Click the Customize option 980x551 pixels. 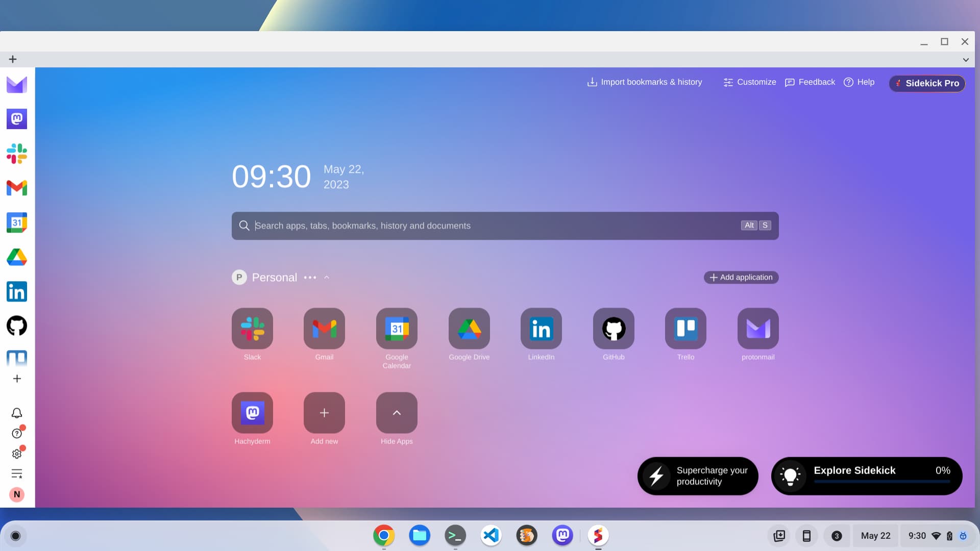[750, 82]
